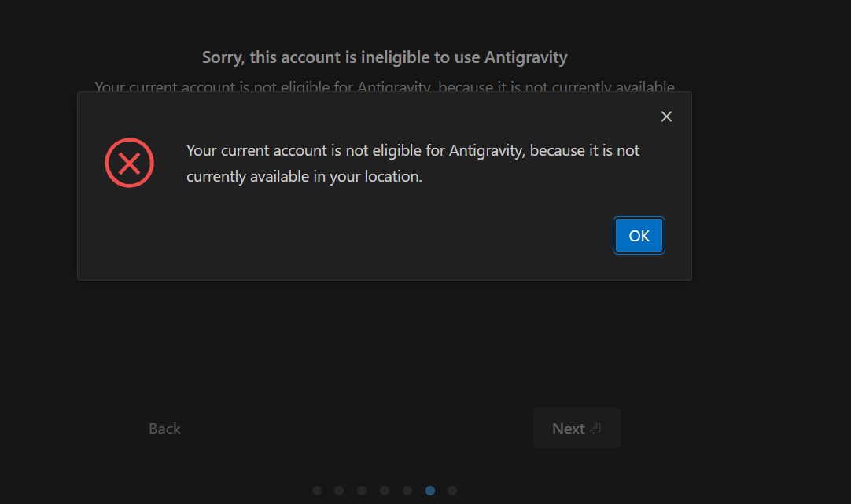851x504 pixels.
Task: Select the last onboarding step dot
Action: point(452,491)
